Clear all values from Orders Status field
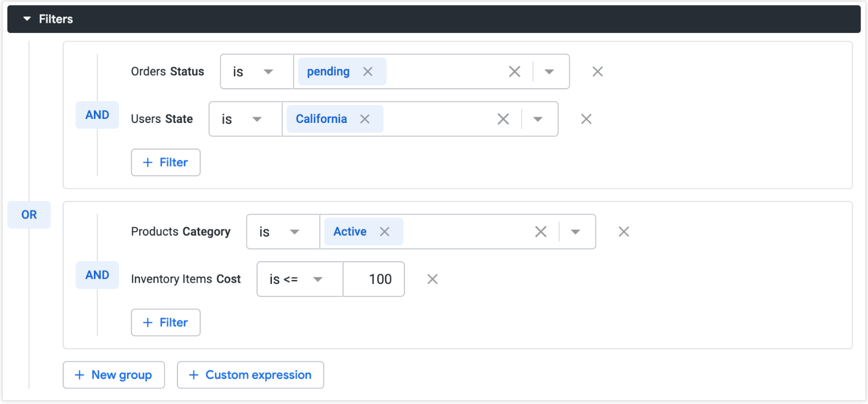The height and width of the screenshot is (404, 868). (515, 71)
